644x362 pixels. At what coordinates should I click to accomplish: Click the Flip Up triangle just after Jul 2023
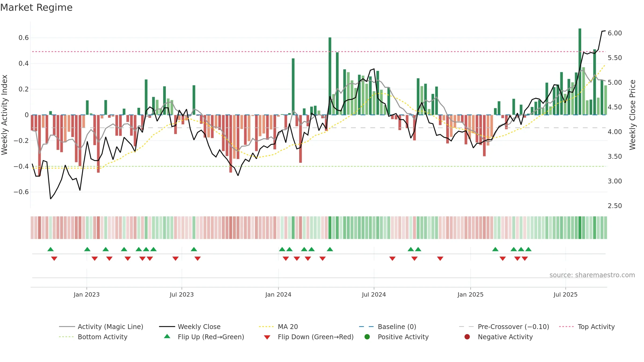[194, 249]
